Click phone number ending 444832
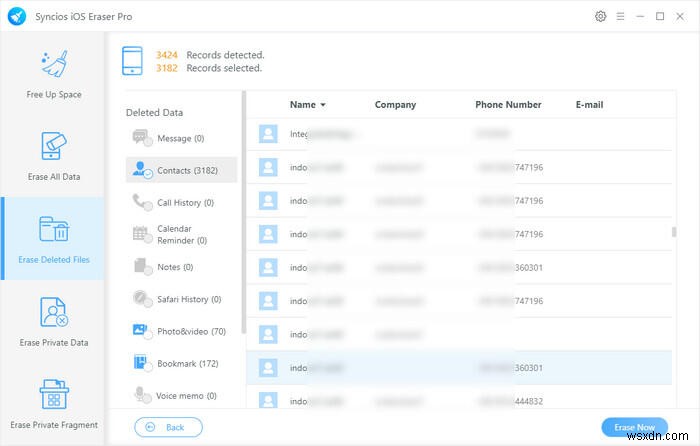Image resolution: width=700 pixels, height=446 pixels. 511,401
